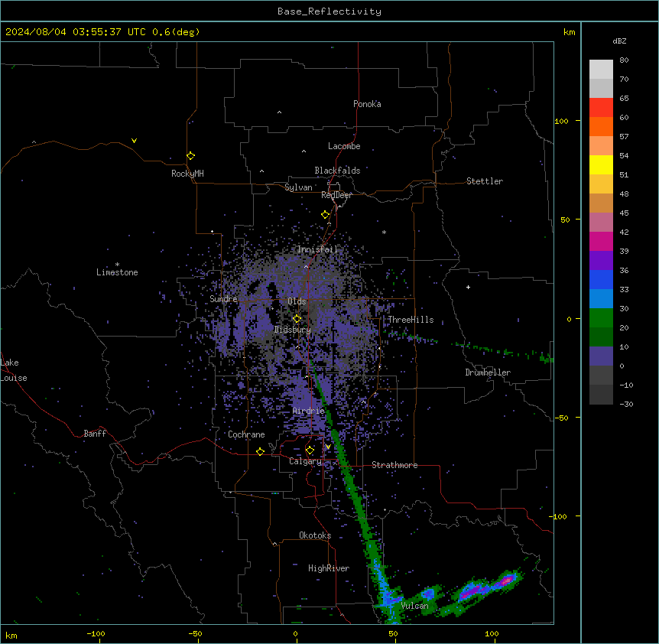
Task: Click the blue 36 dBZ color swatch
Action: tap(601, 279)
